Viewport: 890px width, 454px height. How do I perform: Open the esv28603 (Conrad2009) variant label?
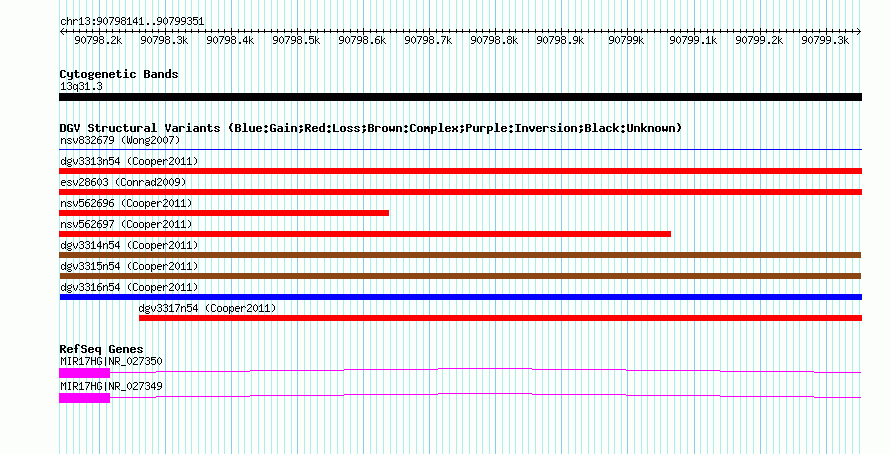click(123, 182)
